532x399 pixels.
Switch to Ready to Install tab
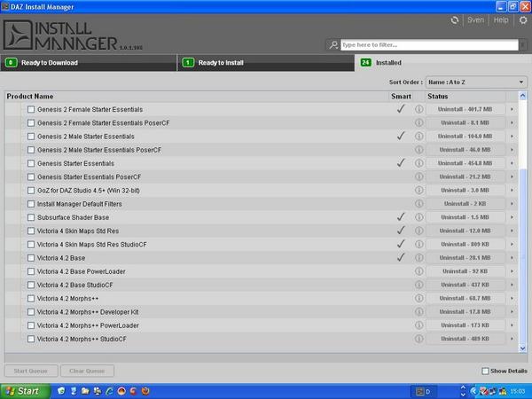(266, 63)
